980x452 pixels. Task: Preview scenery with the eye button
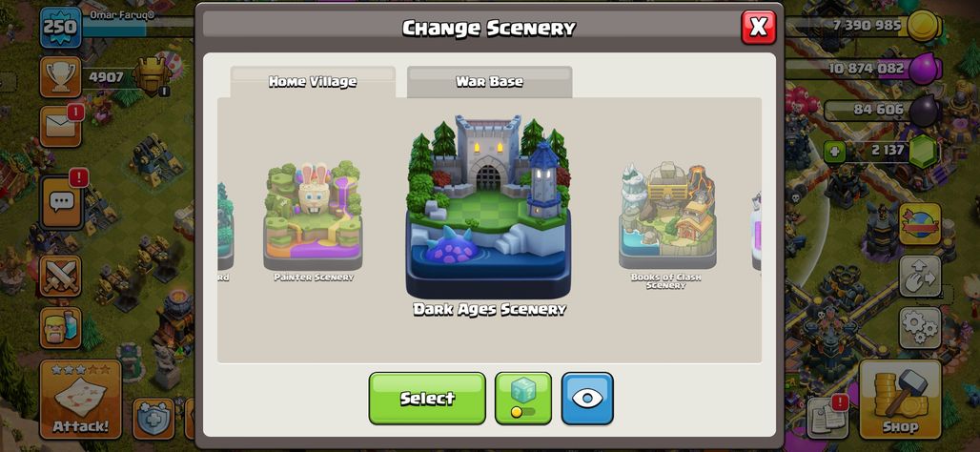coord(587,399)
